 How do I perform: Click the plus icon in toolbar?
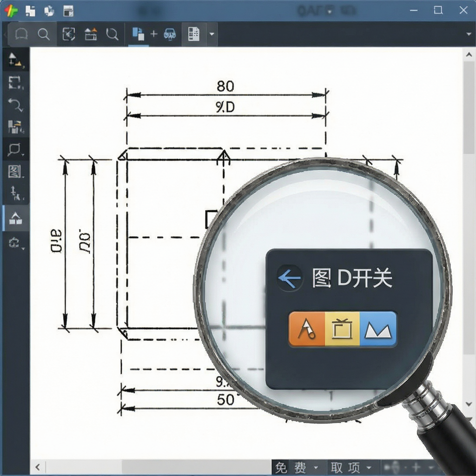(x=154, y=33)
